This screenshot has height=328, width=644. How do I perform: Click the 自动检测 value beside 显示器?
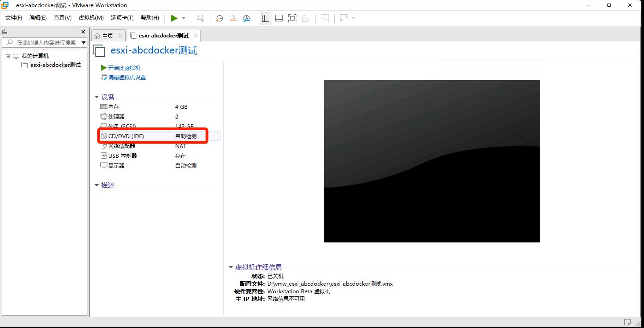(x=186, y=166)
